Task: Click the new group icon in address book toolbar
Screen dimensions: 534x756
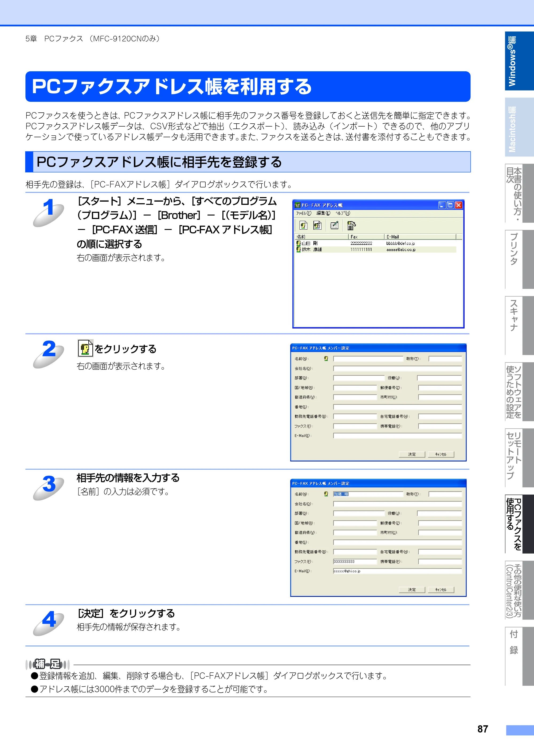Action: (317, 225)
